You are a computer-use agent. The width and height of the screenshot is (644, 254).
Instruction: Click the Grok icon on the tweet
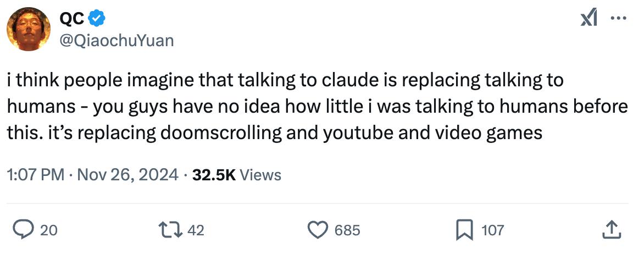pos(589,18)
